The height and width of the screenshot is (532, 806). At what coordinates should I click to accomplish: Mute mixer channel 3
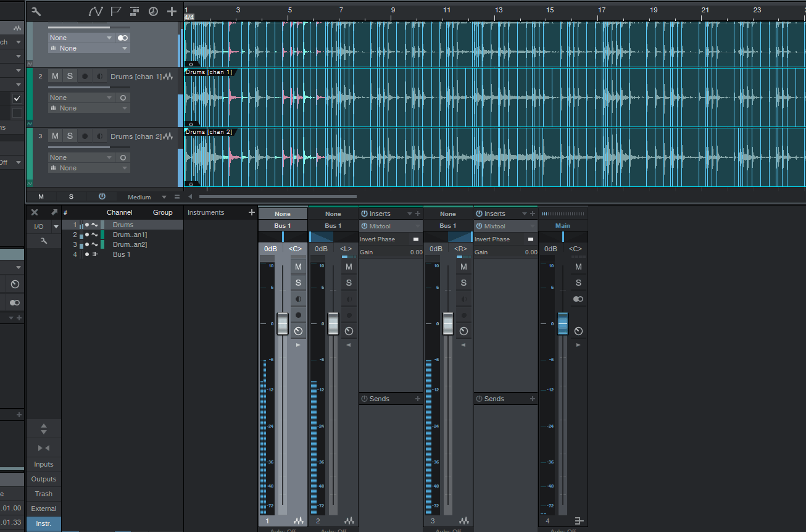click(463, 267)
